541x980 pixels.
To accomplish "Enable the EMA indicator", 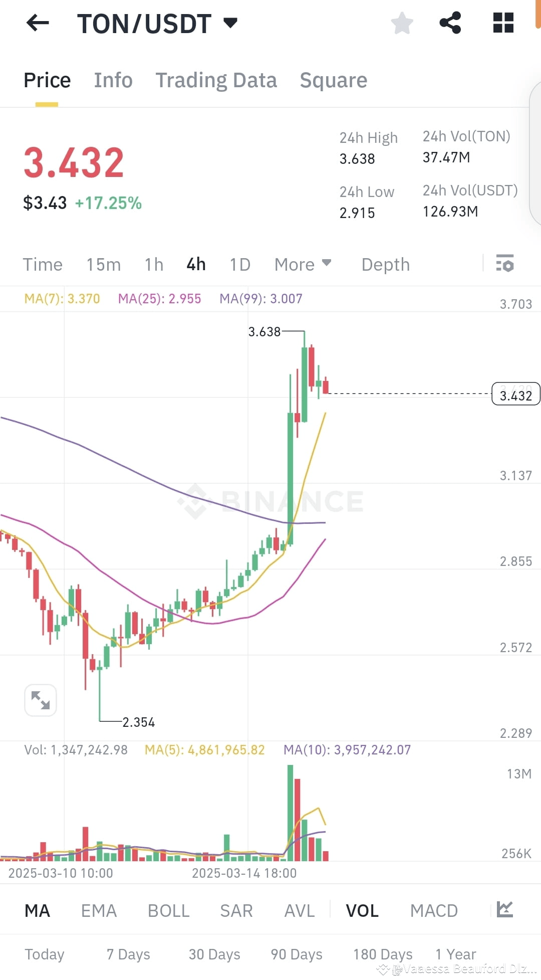I will [x=99, y=911].
